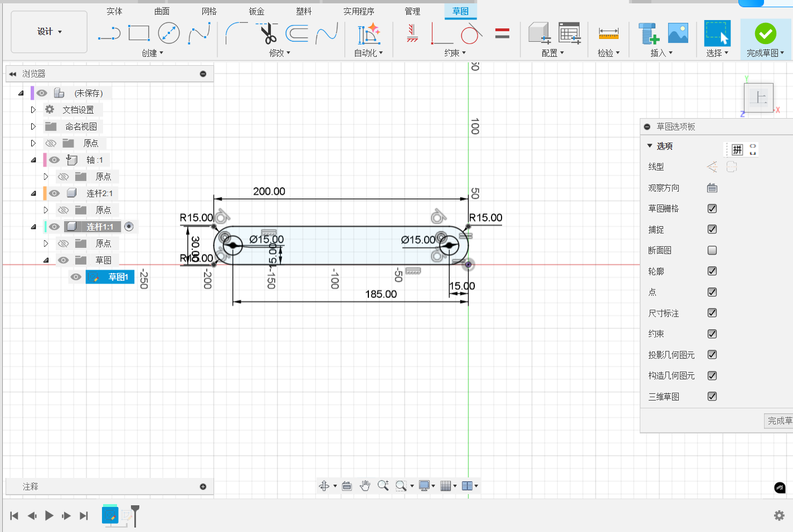Uncheck the 捕捉 checkbox
793x532 pixels.
point(712,229)
